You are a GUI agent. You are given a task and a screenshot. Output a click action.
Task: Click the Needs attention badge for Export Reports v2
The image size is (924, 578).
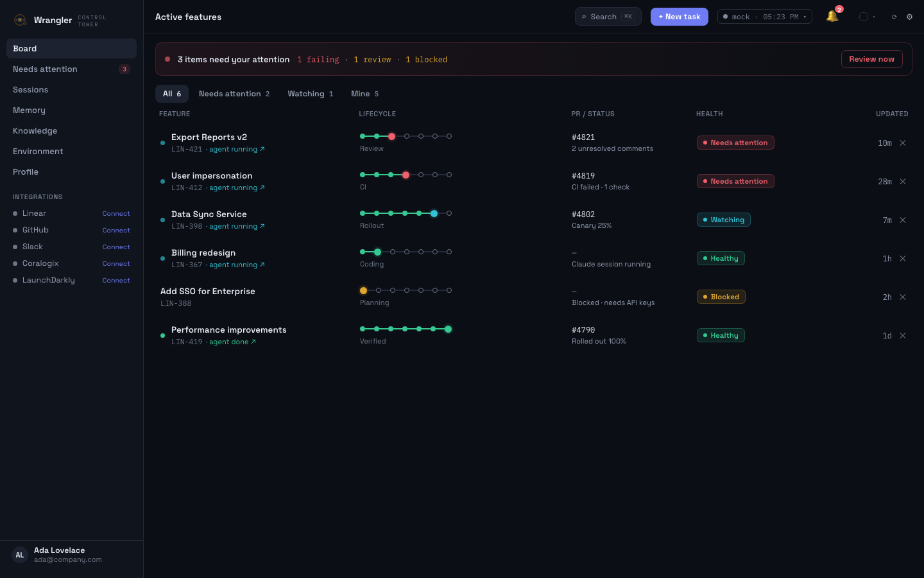tap(735, 143)
